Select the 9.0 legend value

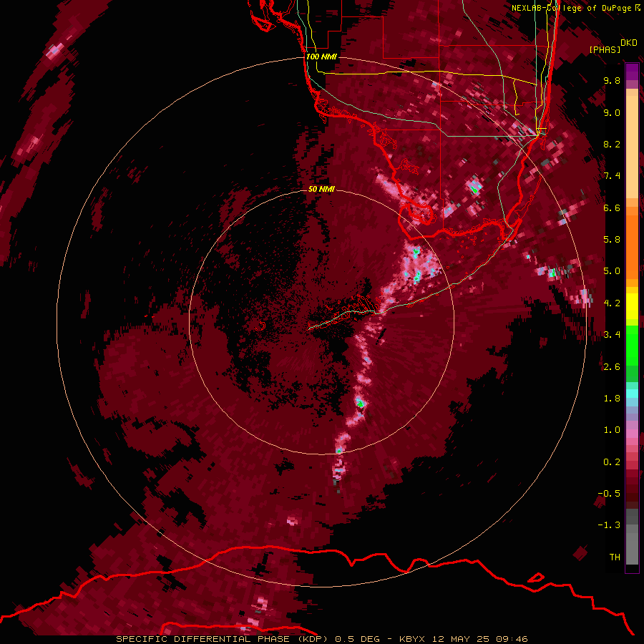[x=612, y=112]
